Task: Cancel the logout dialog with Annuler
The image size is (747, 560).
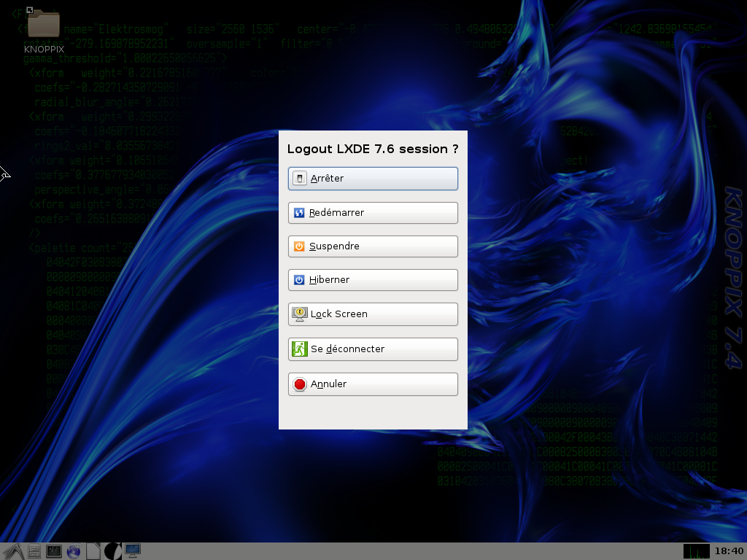Action: tap(373, 384)
